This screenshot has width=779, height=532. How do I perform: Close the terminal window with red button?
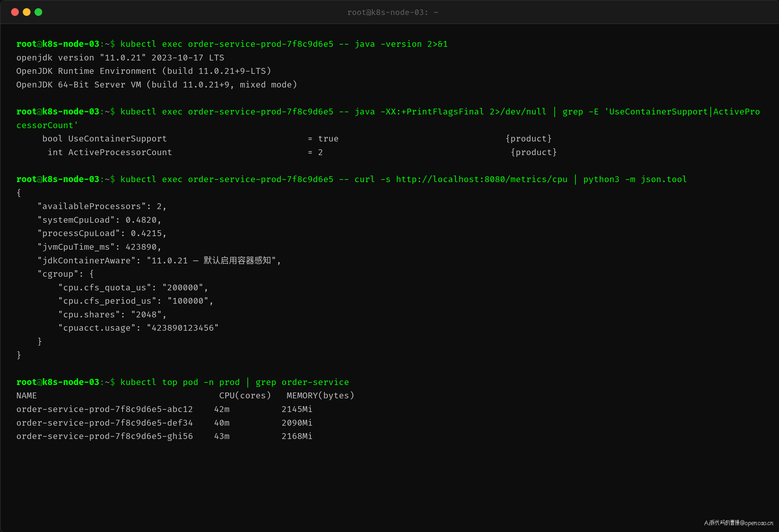click(15, 12)
